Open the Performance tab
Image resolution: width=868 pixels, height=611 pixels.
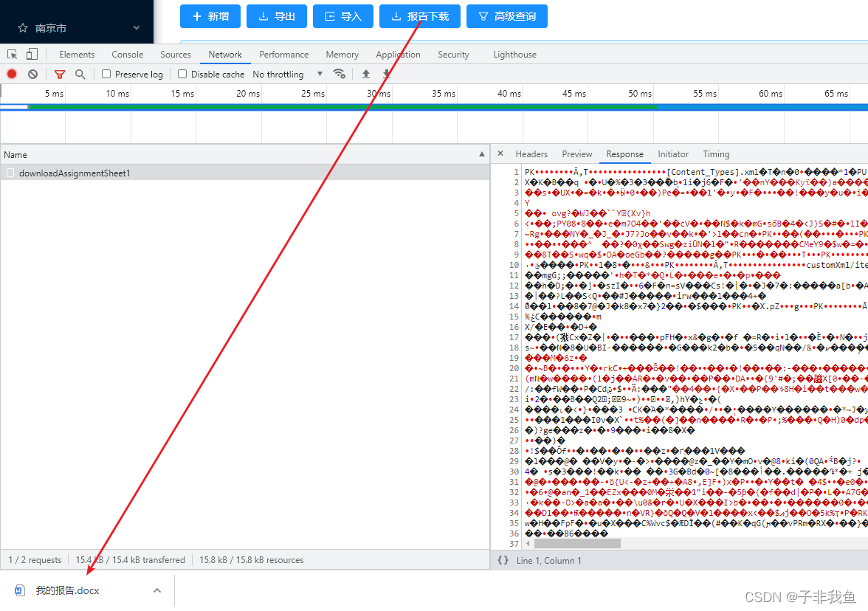pyautogui.click(x=284, y=55)
